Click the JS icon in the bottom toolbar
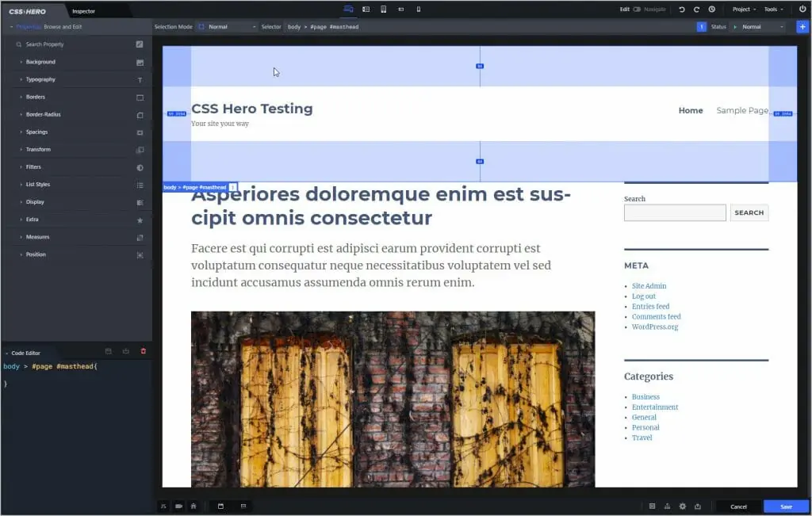Image resolution: width=812 pixels, height=516 pixels. [163, 506]
